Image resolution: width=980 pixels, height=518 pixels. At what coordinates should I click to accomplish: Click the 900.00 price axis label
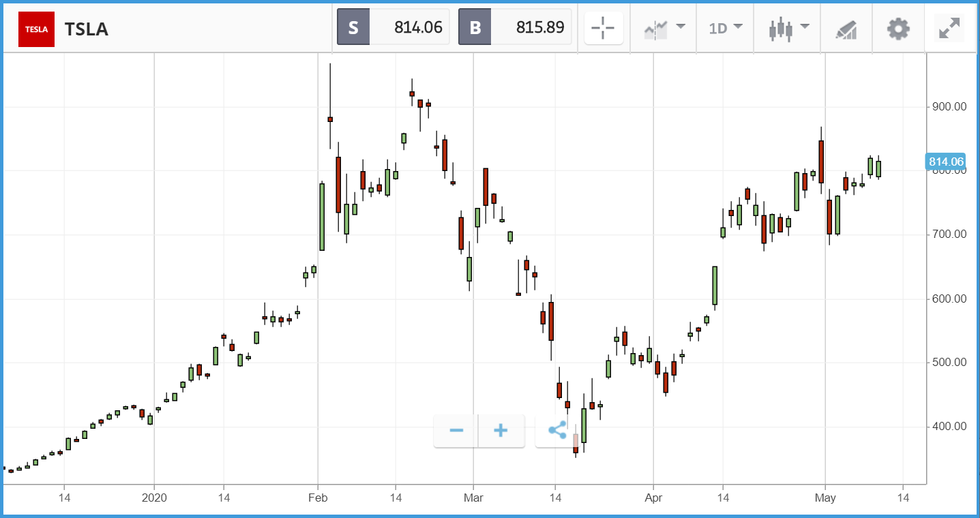click(949, 107)
